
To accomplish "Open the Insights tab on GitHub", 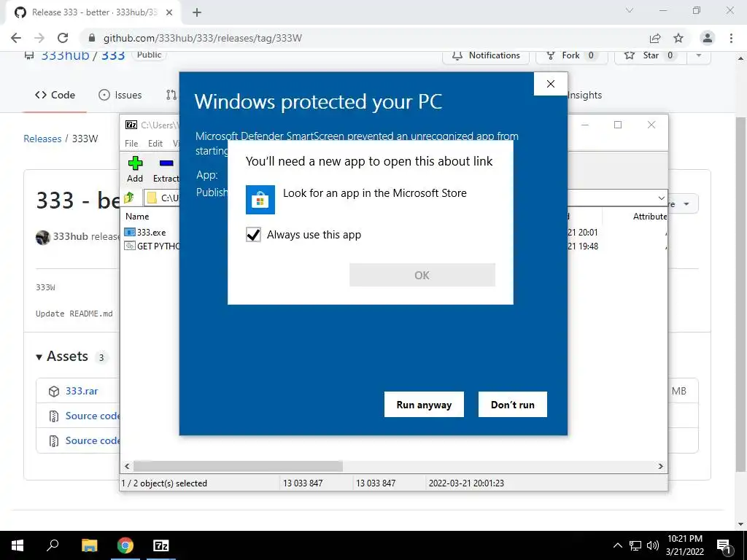I will 585,95.
